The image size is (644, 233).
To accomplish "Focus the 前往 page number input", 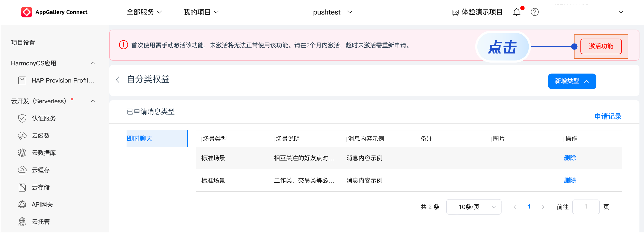I will pyautogui.click(x=586, y=207).
